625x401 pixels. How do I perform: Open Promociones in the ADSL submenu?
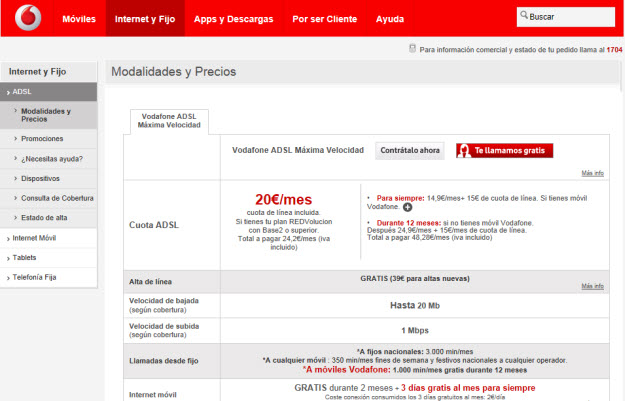[x=42, y=139]
